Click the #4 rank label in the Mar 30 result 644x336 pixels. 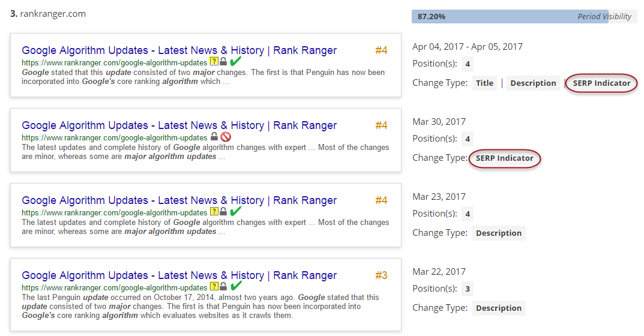[x=381, y=125]
